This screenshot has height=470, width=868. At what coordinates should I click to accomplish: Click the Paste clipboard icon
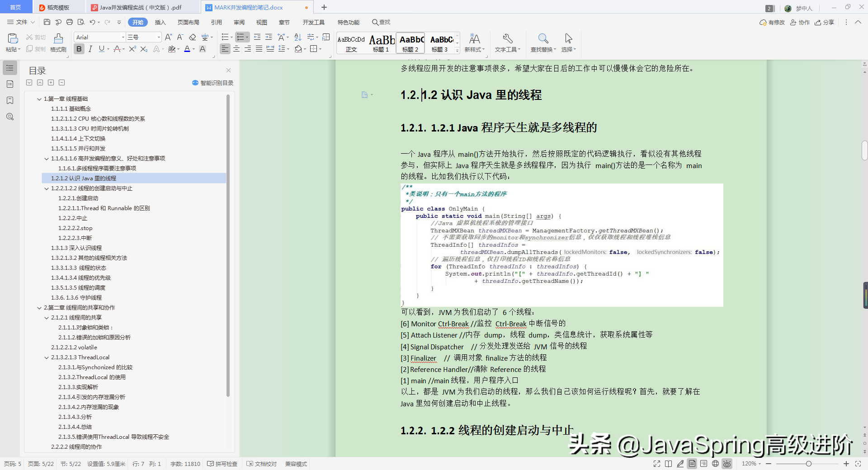pyautogui.click(x=13, y=38)
